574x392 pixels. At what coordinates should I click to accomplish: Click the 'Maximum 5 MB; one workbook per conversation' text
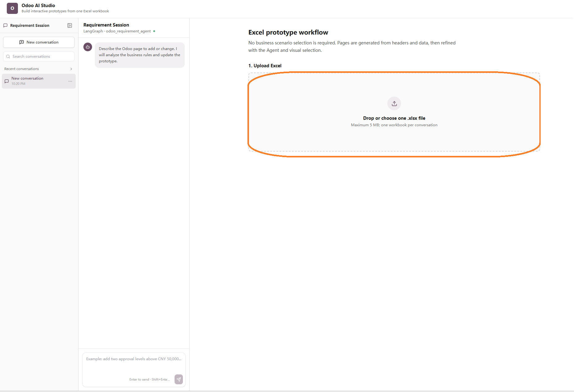coord(394,125)
